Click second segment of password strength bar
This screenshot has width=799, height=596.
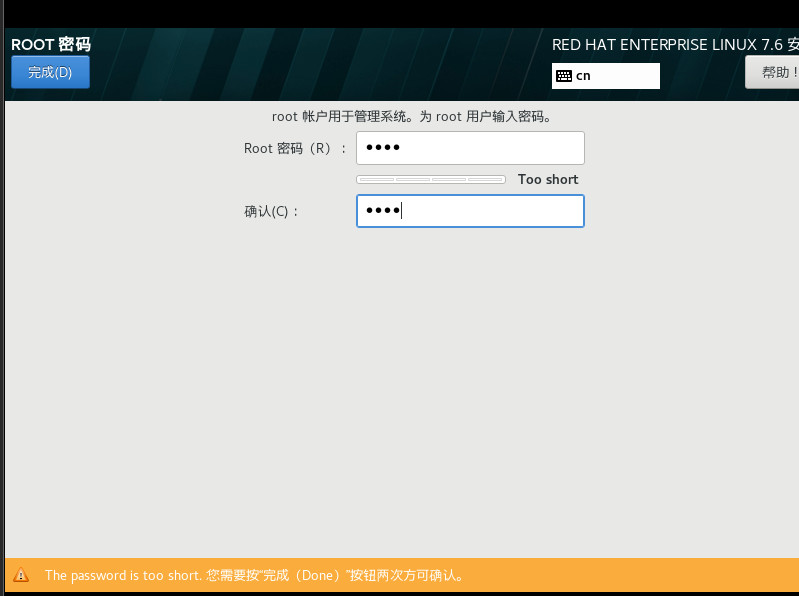[x=413, y=180]
